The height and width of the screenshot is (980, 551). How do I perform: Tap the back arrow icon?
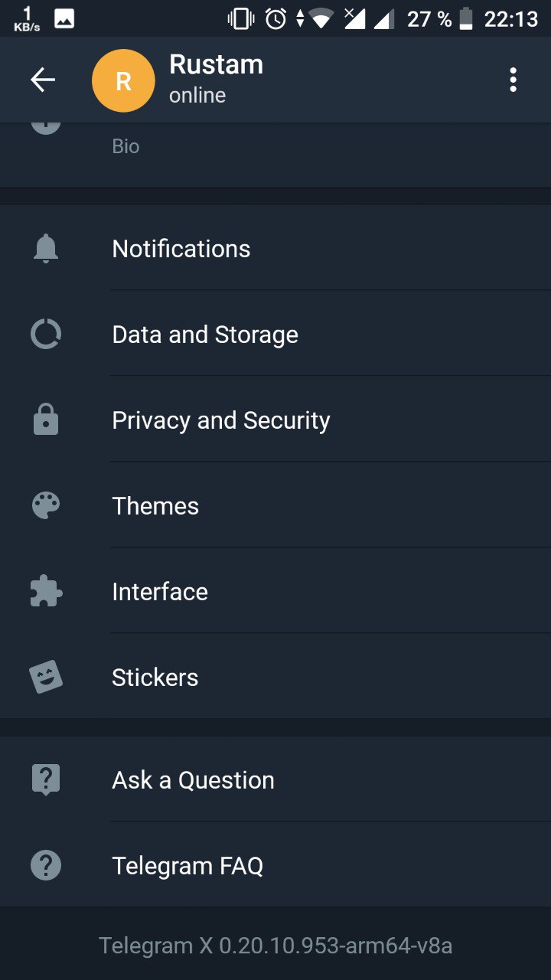[43, 80]
